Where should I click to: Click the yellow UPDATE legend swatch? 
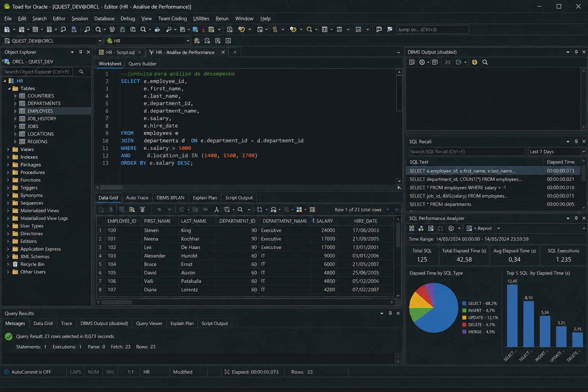click(x=464, y=318)
